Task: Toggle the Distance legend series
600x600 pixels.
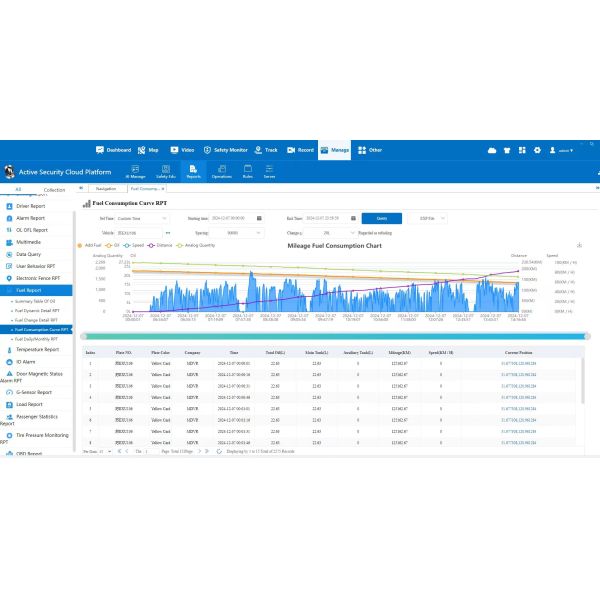Action: [161, 244]
